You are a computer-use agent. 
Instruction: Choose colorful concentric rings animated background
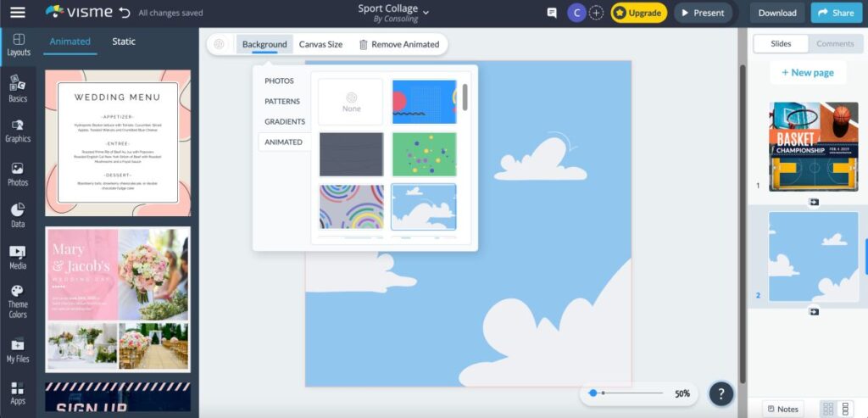coord(351,207)
